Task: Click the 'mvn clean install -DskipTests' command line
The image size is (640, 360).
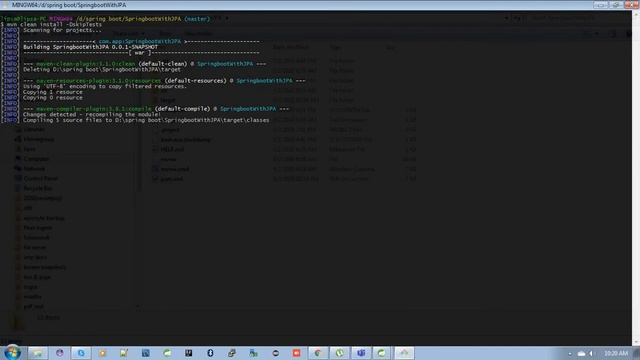Action: (54, 24)
